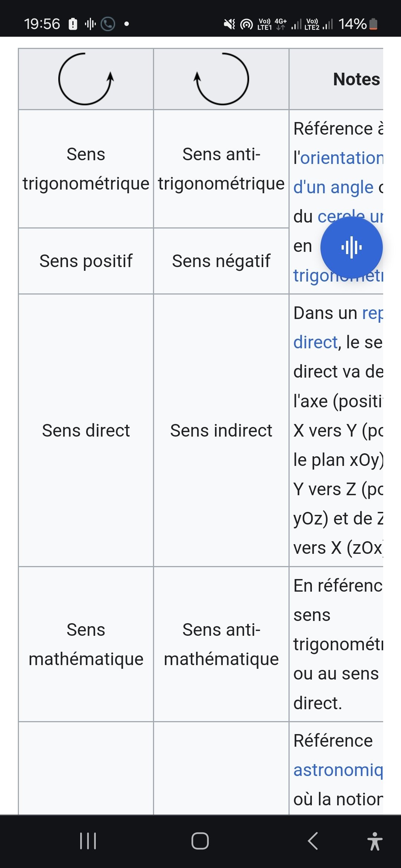Tap the phone call icon in status bar

coord(108,24)
